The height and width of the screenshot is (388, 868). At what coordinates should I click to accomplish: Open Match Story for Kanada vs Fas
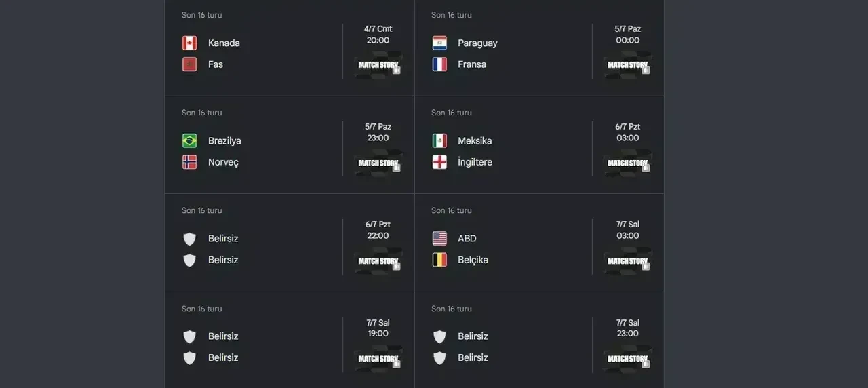(x=378, y=65)
